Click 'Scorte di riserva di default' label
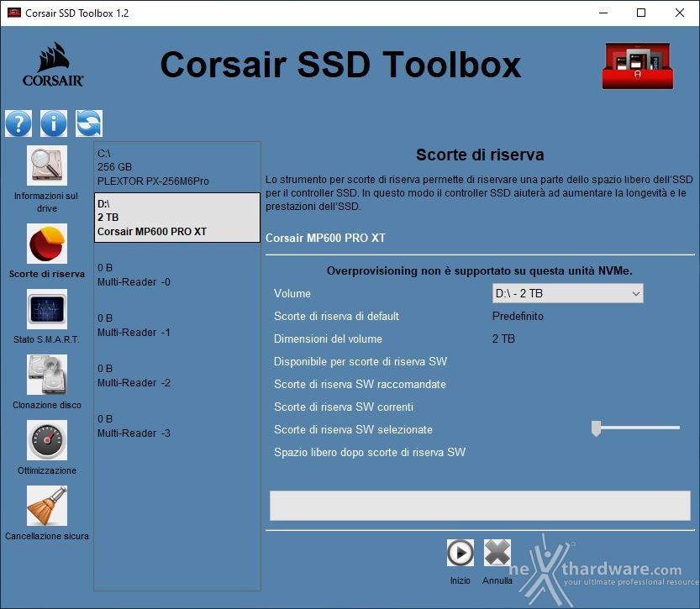This screenshot has width=700, height=609. point(336,317)
